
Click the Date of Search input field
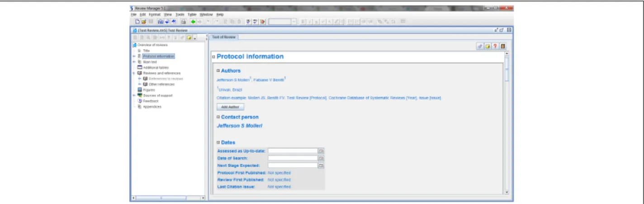[x=293, y=158]
